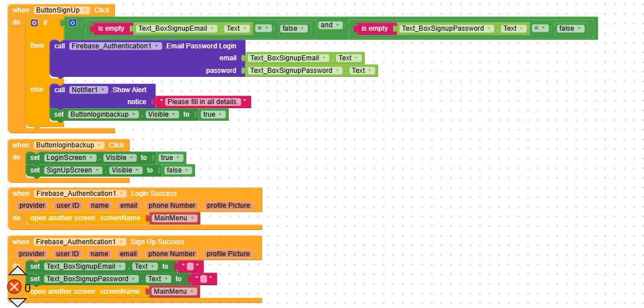
Task: Open the Notifier1 component dropdown
Action: point(88,90)
